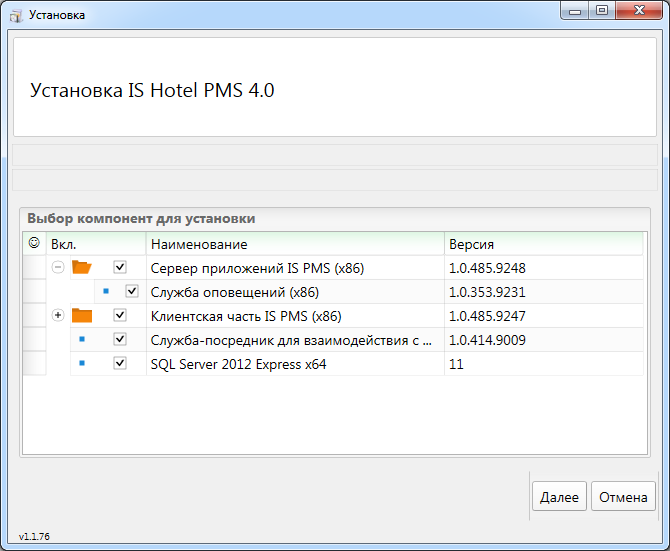The height and width of the screenshot is (551, 670).
Task: Click the open folder icon for Сервер приложений
Action: pos(82,267)
